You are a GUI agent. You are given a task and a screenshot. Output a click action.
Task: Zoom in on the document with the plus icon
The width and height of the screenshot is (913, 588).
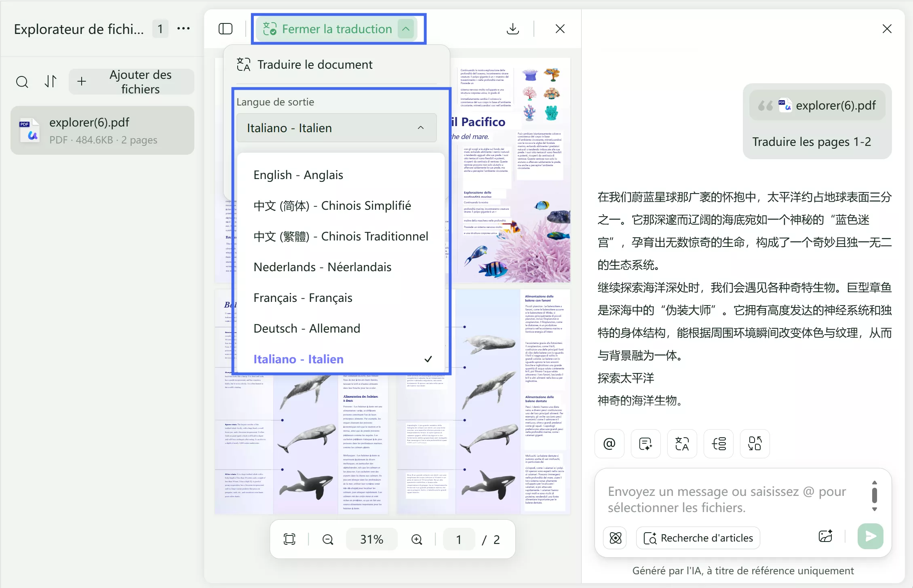point(417,539)
